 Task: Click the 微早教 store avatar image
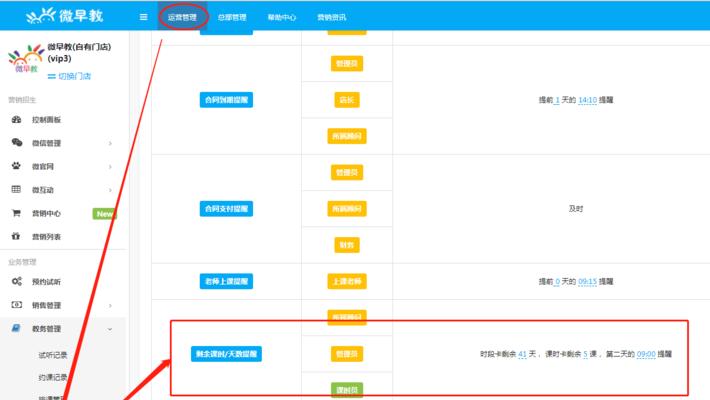click(x=25, y=58)
